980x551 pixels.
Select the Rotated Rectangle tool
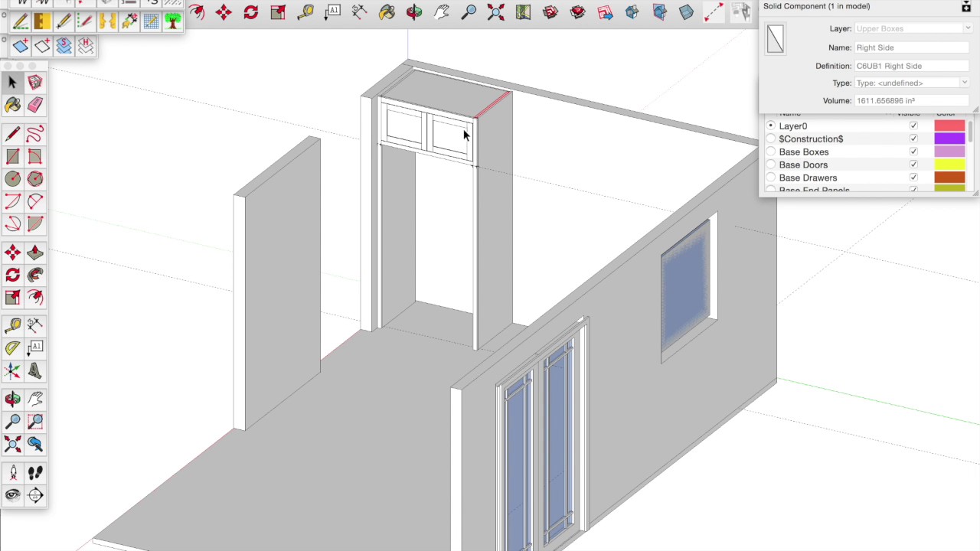[x=35, y=157]
